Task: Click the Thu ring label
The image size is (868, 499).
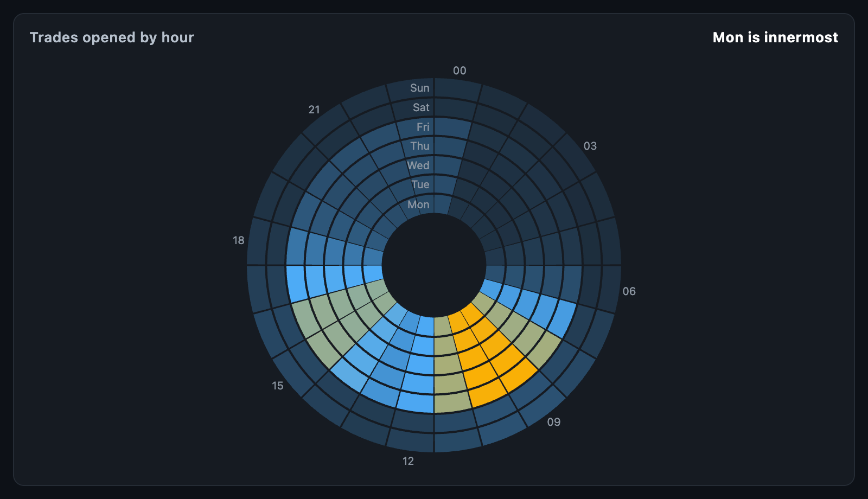Action: coord(420,146)
